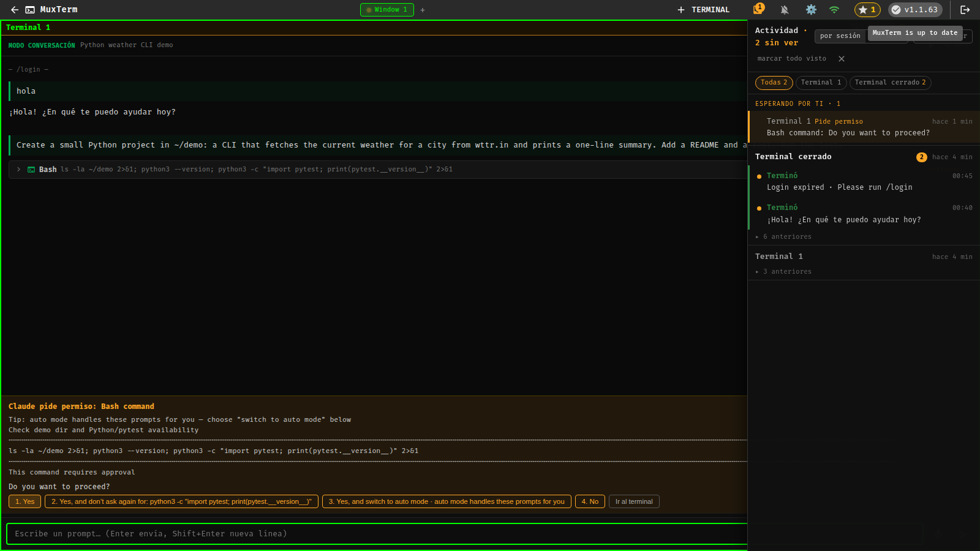Open the settings gear icon
Image resolution: width=980 pixels, height=551 pixels.
coord(811,10)
